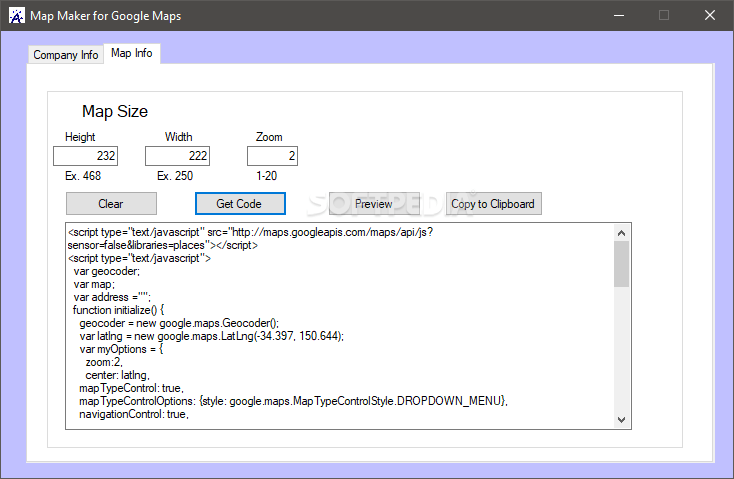This screenshot has width=734, height=479.
Task: Click the 'zoom:2,' code line
Action: click(104, 362)
